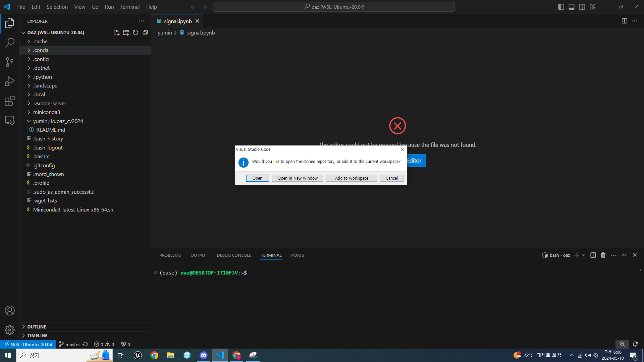The image size is (644, 362).
Task: Collapse all folders in Explorer
Action: pyautogui.click(x=145, y=33)
